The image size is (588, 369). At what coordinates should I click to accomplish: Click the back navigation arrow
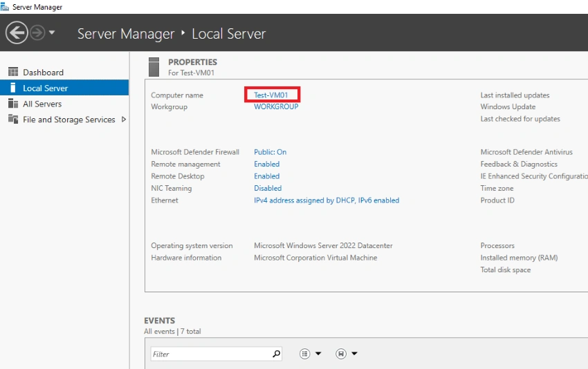(x=17, y=33)
